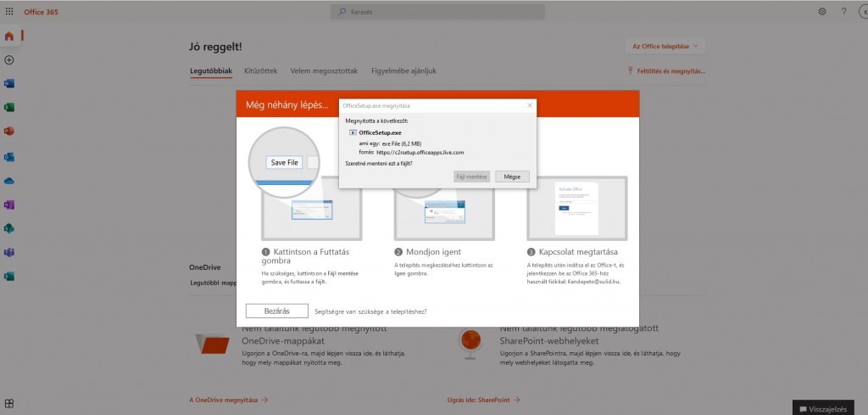Viewport: 868px width, 415px height.
Task: Open the app launcher waffle icon
Action: pyautogui.click(x=9, y=11)
